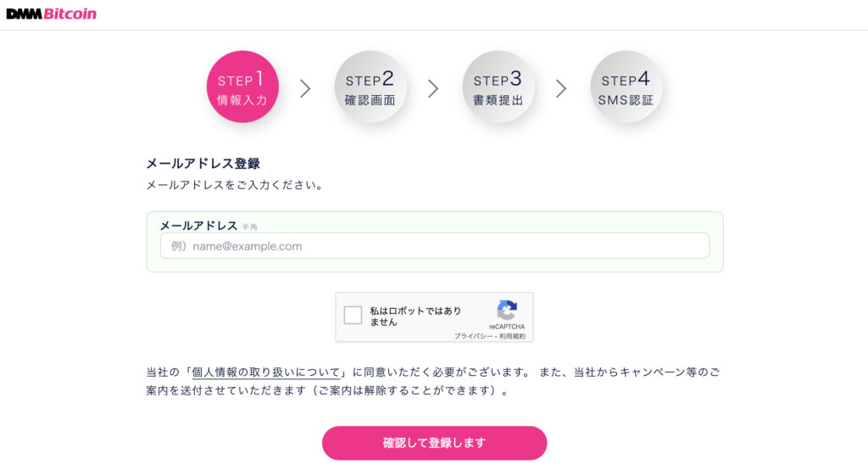Check the 私はロボットではありません checkbox

pyautogui.click(x=353, y=315)
